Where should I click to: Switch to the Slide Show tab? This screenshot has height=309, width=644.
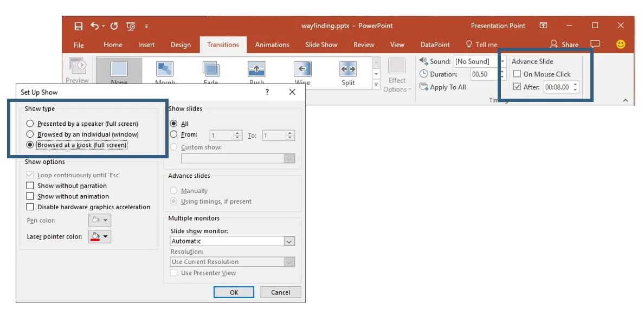click(321, 45)
